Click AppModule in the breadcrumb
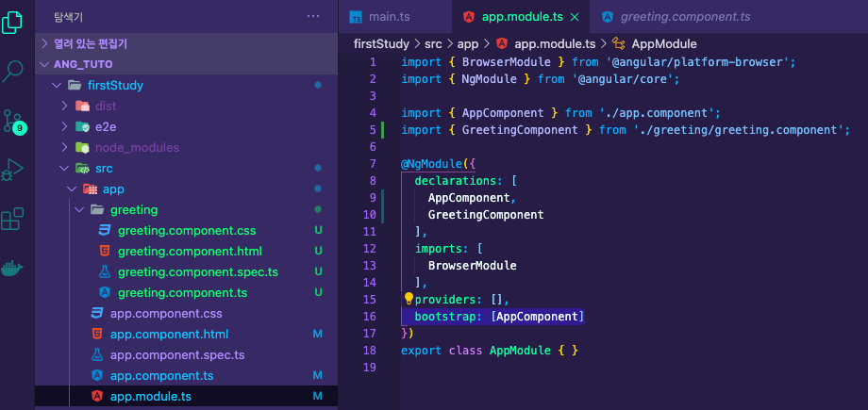 [663, 43]
